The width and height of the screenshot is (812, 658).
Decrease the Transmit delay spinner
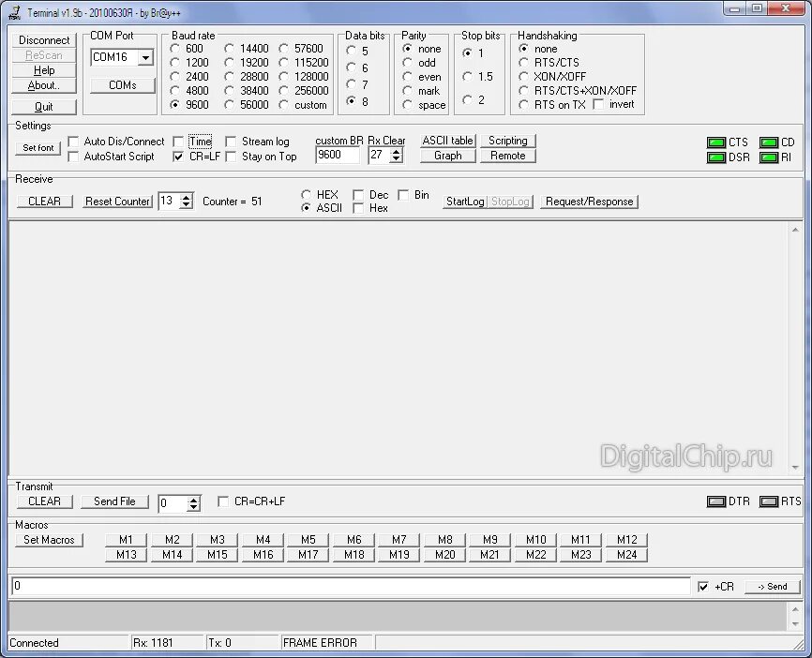pyautogui.click(x=194, y=507)
